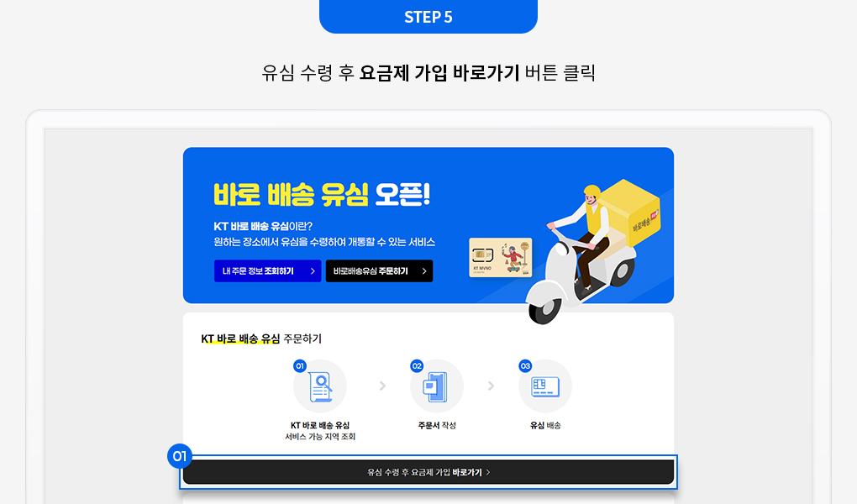Click chevron arrow on 주문하기 button
The image size is (857, 504).
point(424,271)
